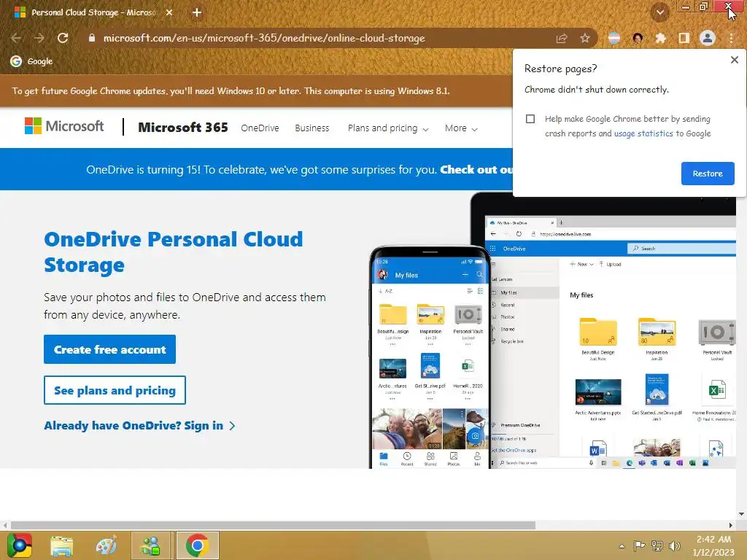Close the Personal Cloud Storage tab
The image size is (747, 560).
[x=169, y=12]
